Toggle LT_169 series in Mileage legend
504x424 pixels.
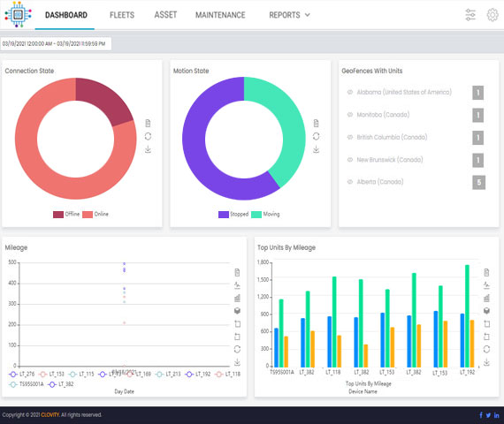[x=138, y=375]
